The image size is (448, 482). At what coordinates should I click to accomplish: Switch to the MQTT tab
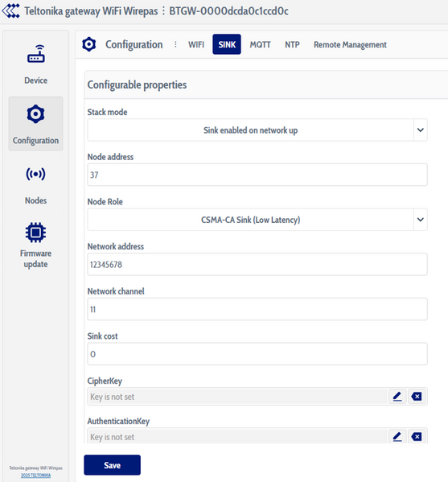pos(260,44)
